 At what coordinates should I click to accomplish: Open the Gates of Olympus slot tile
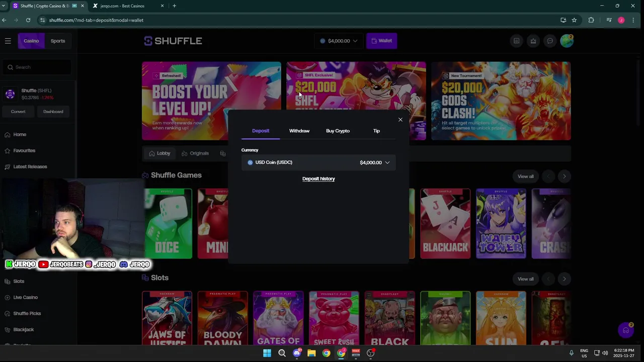tap(278, 318)
